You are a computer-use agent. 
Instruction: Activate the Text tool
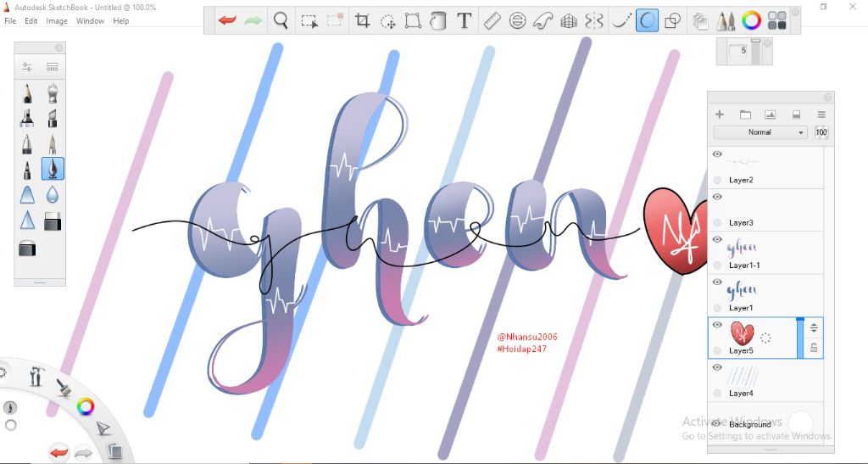pyautogui.click(x=464, y=21)
